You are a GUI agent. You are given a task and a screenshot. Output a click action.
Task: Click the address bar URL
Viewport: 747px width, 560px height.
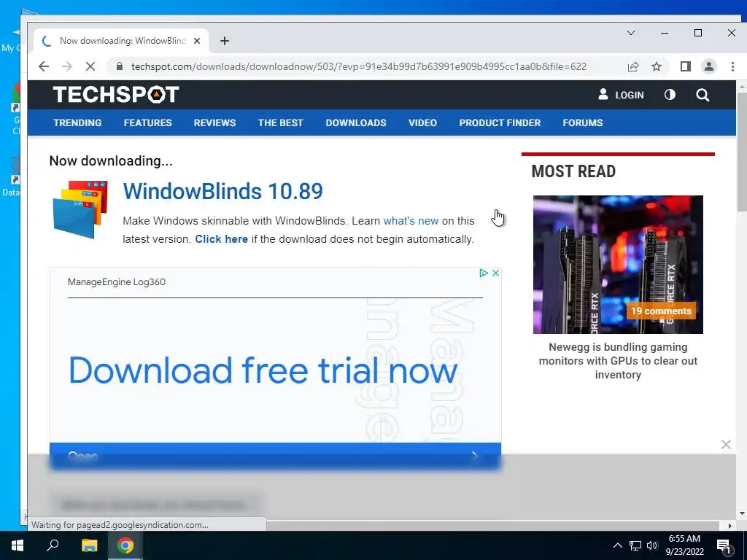click(x=359, y=66)
